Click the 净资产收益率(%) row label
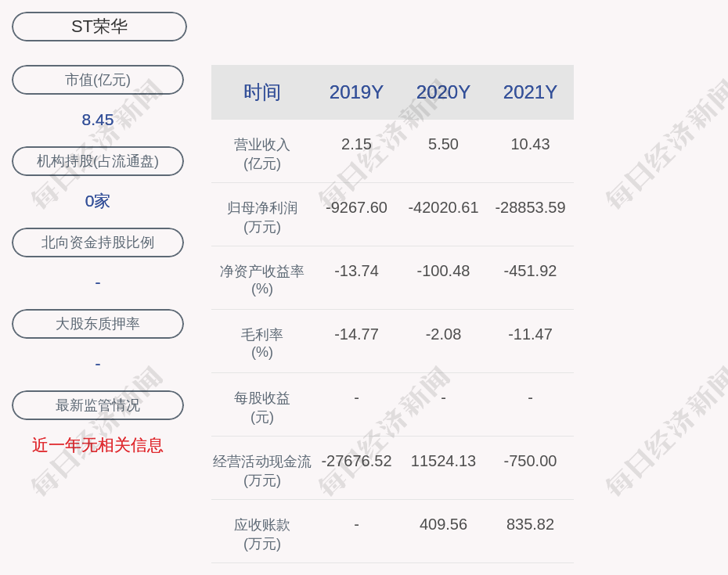 [x=262, y=280]
